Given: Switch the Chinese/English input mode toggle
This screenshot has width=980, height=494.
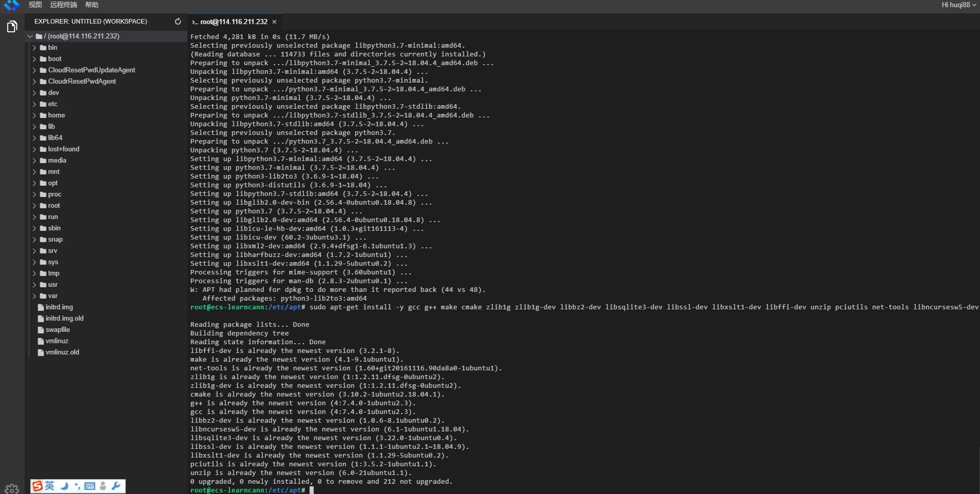Looking at the screenshot, I should pyautogui.click(x=50, y=486).
